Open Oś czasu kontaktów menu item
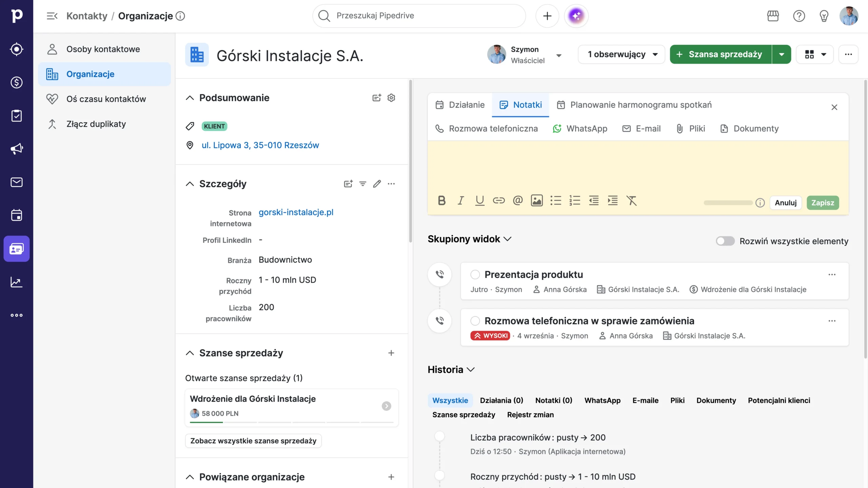The width and height of the screenshot is (868, 488). (104, 99)
